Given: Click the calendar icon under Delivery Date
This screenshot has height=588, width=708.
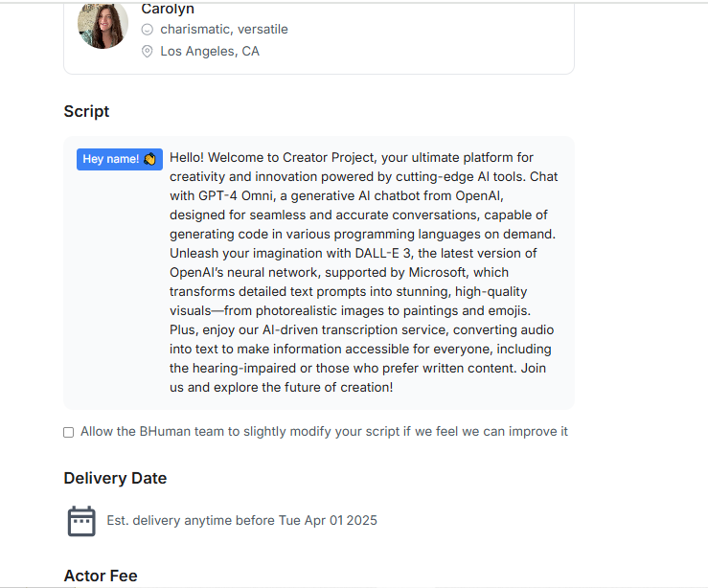Looking at the screenshot, I should coord(81,521).
